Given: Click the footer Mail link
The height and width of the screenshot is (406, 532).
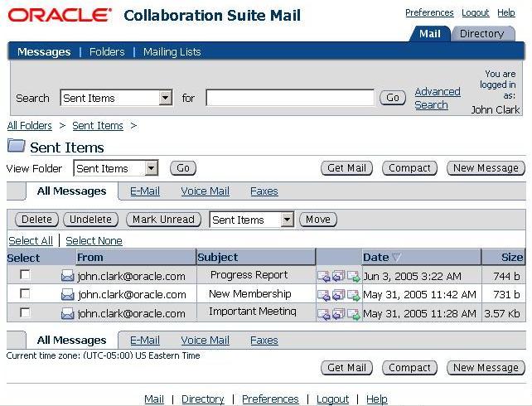Looking at the screenshot, I should 154,399.
